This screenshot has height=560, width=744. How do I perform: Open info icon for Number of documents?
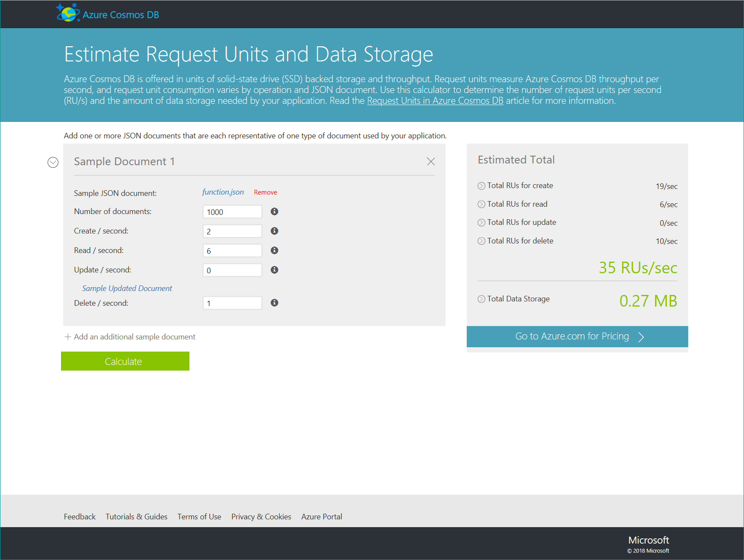coord(274,211)
